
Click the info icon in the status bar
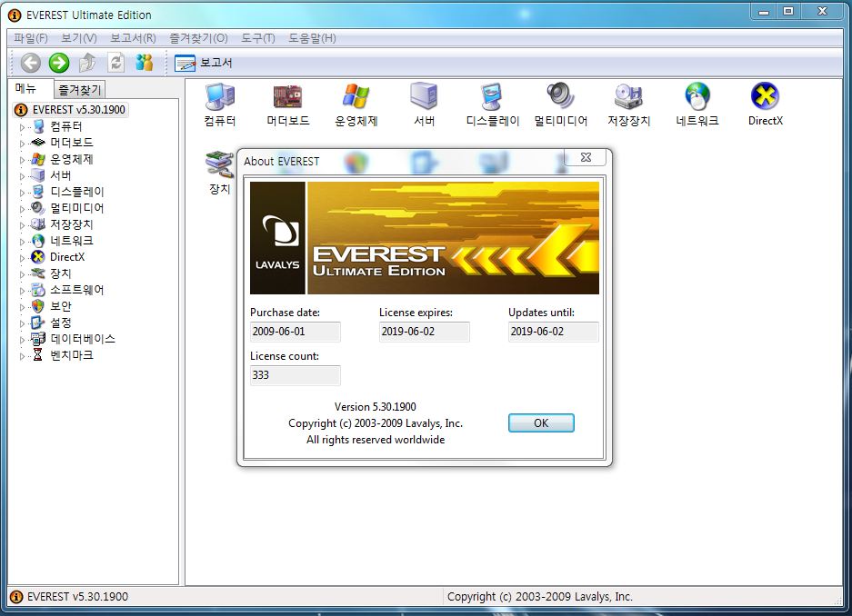tap(16, 597)
